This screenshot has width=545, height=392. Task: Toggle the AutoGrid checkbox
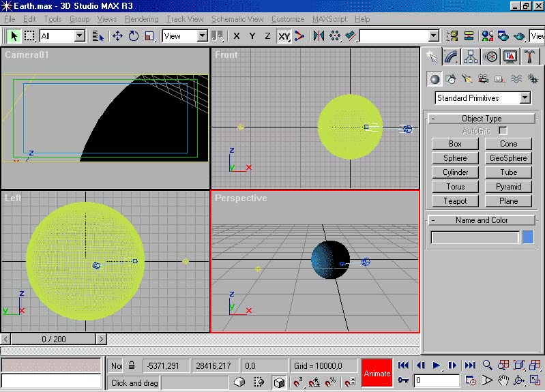click(x=503, y=131)
